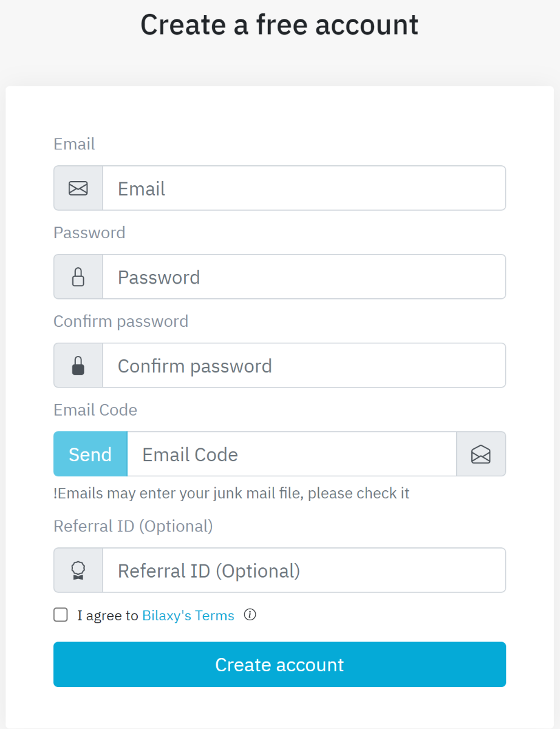Tick the Bilaxy's Terms agreement checkbox
560x729 pixels.
coord(61,615)
